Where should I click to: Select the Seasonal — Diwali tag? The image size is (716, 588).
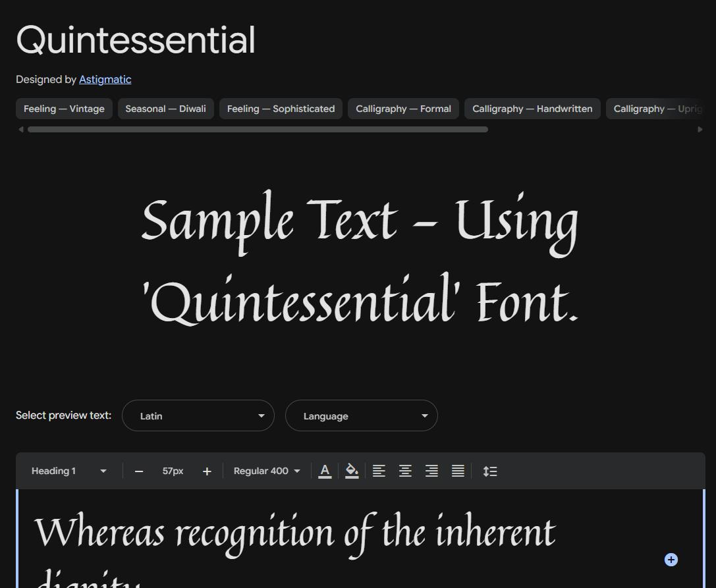click(x=166, y=109)
